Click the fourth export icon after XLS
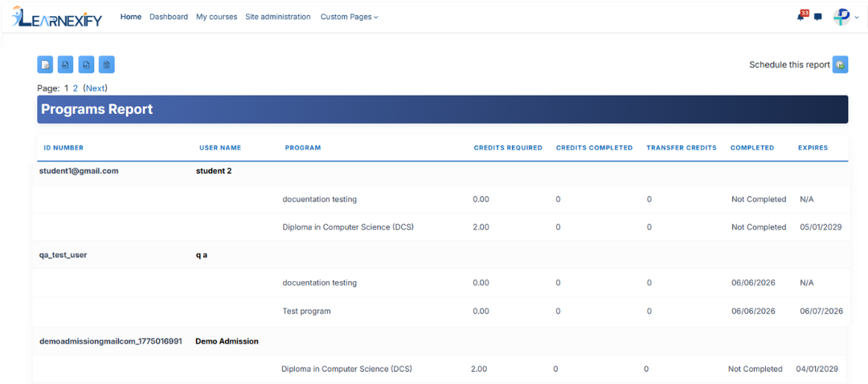 tap(106, 65)
